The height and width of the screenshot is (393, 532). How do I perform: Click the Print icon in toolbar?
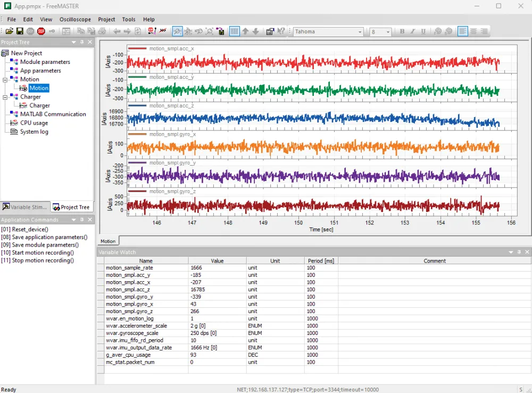(x=102, y=31)
